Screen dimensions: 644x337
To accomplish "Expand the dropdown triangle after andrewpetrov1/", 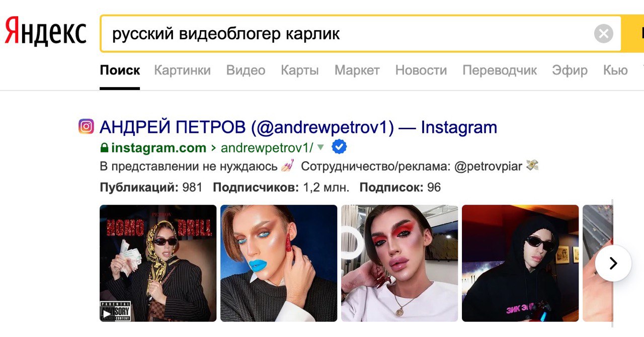I will 320,147.
